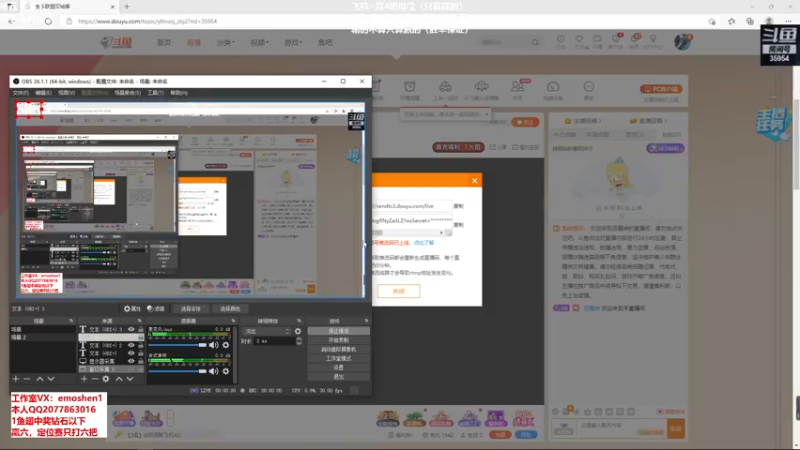Screen dimensions: 800x450
Task: Toggle lock on 显示器采集 source
Action: click(141, 361)
